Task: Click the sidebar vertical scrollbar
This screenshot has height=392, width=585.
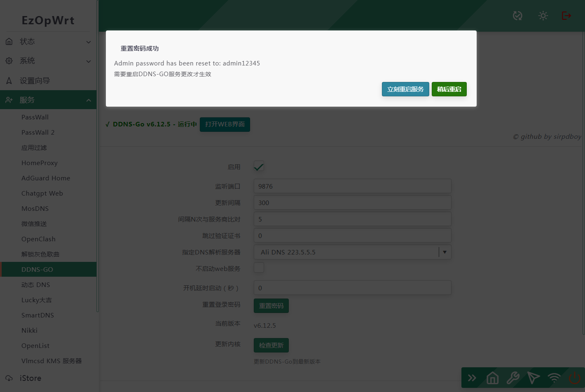Action: pyautogui.click(x=98, y=156)
